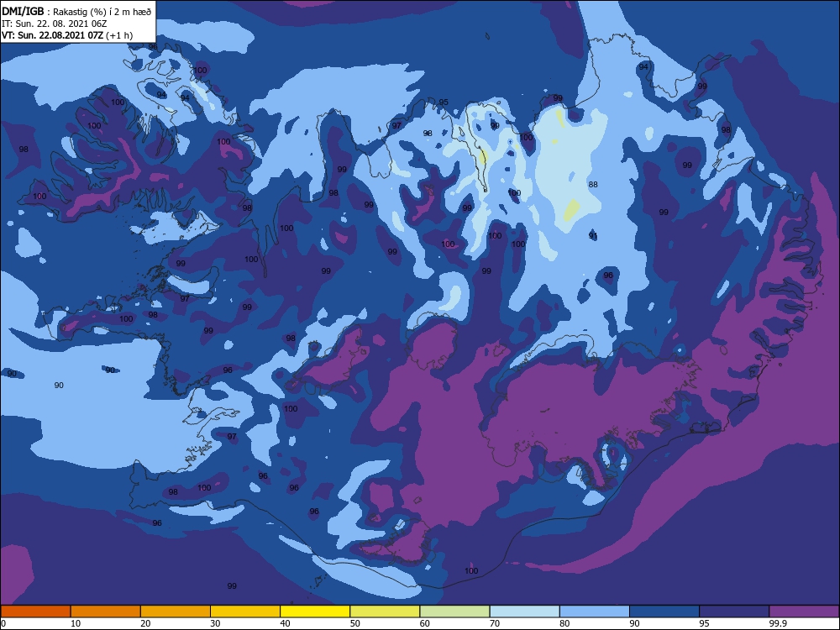840x630 pixels.
Task: Pick the light green 60–70 legend swatch
Action: [454, 612]
